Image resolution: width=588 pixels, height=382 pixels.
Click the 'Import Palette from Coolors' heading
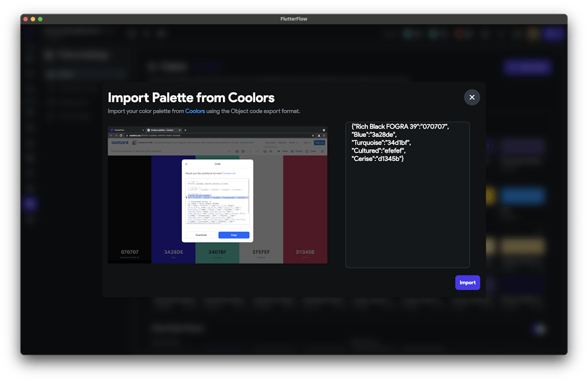click(x=191, y=98)
